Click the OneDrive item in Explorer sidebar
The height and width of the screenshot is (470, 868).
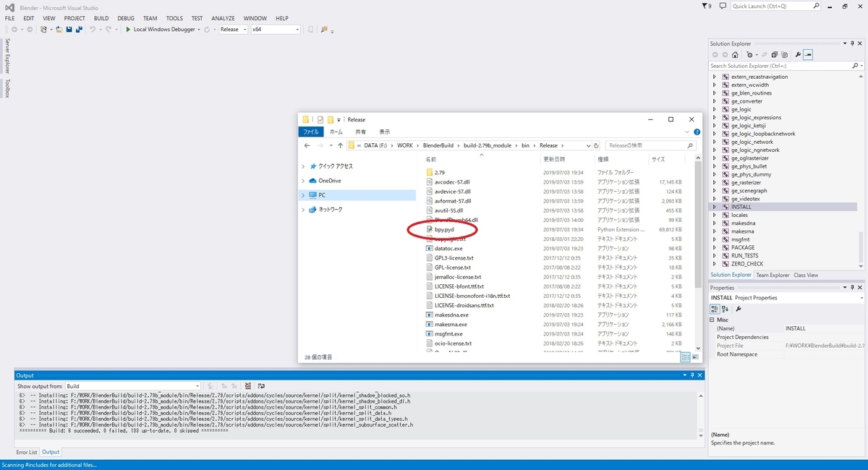tap(330, 181)
